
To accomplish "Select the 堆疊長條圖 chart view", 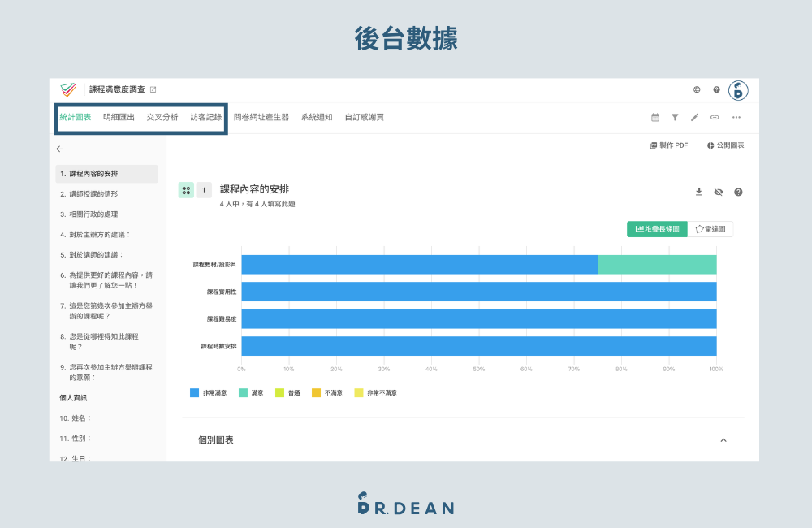I will 657,229.
